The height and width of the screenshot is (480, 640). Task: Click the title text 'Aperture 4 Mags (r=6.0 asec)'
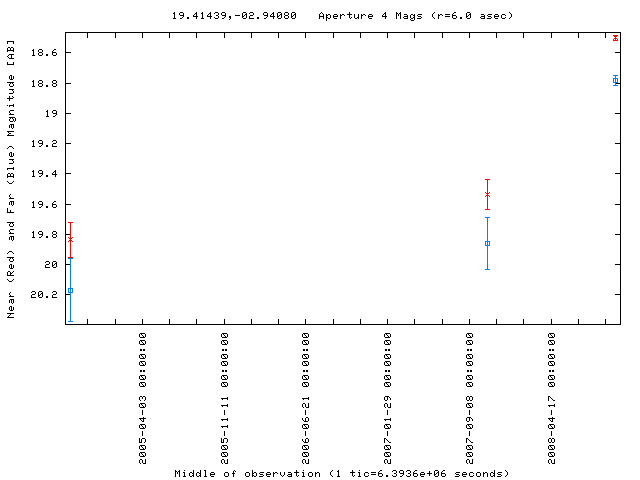416,16
